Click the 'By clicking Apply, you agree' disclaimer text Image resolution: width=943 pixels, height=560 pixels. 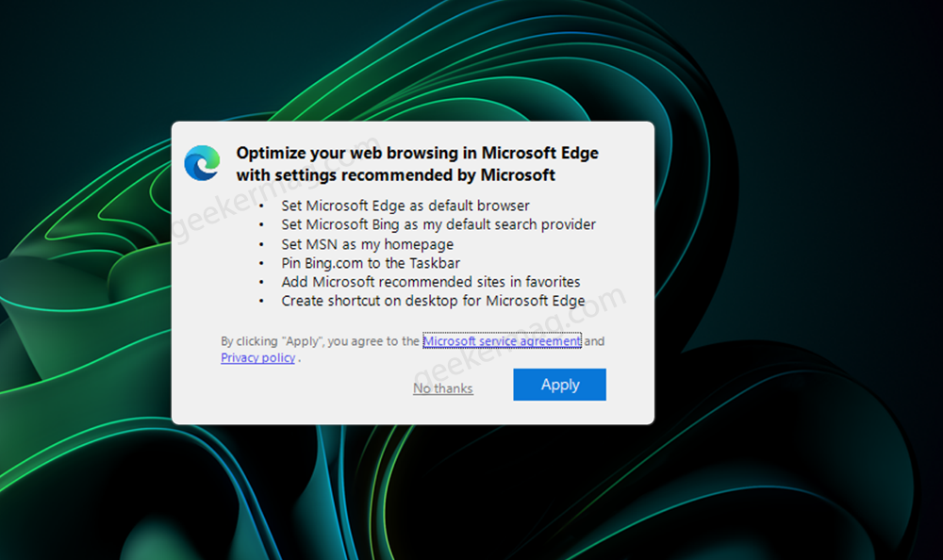pos(320,341)
